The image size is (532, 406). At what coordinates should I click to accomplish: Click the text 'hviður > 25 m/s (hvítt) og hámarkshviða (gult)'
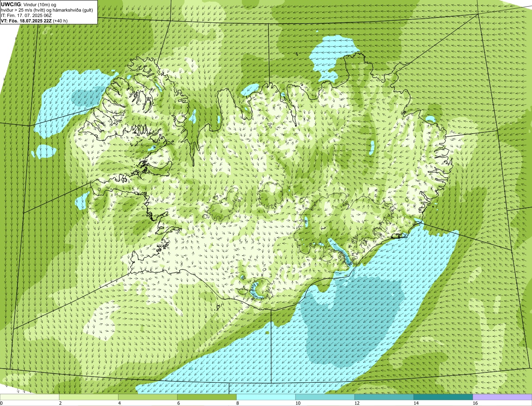(x=47, y=10)
